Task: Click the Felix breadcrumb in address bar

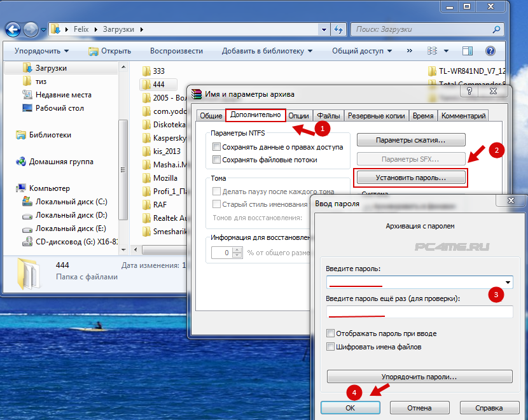Action: (x=81, y=29)
